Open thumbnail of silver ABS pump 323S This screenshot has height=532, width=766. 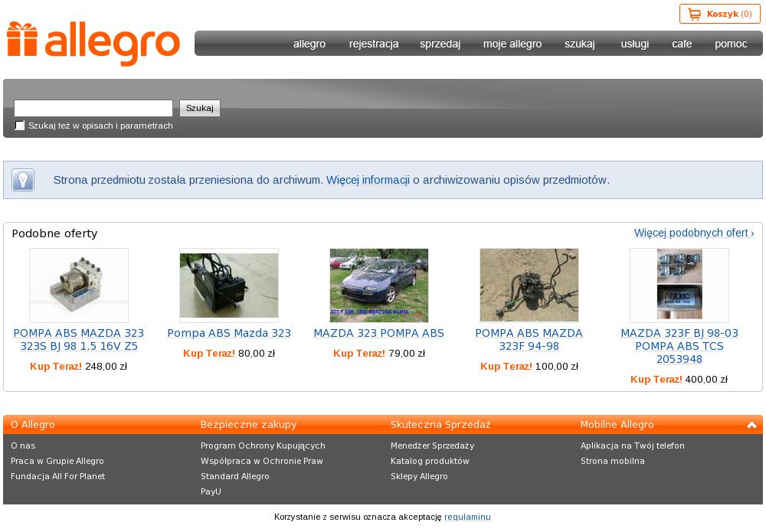coord(79,286)
